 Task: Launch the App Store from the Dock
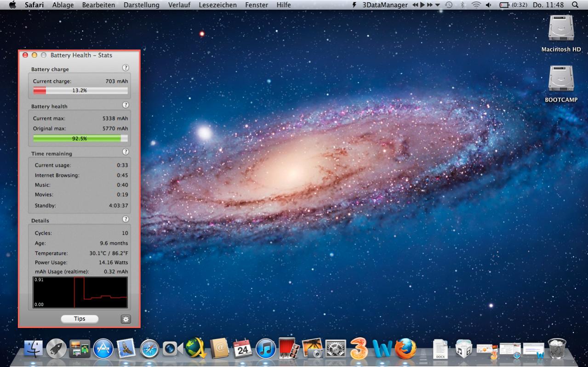point(103,349)
